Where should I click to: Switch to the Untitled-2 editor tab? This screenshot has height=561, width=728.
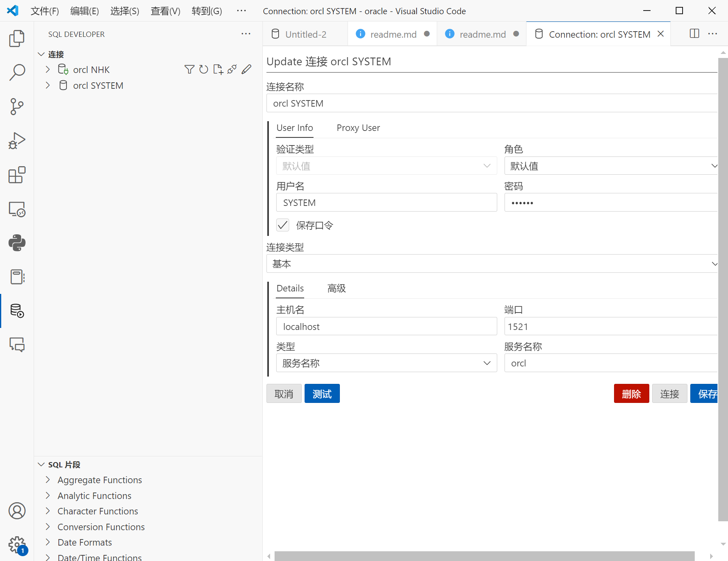coord(305,34)
